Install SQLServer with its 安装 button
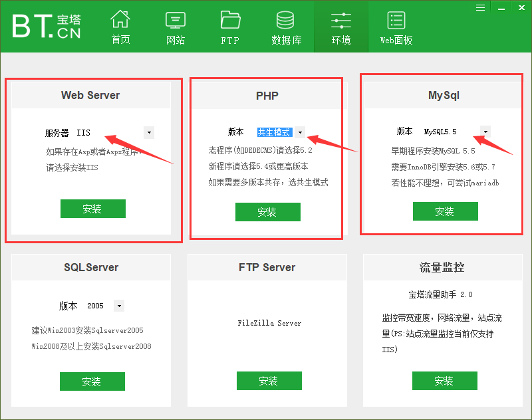The height and width of the screenshot is (420, 532). 92,381
